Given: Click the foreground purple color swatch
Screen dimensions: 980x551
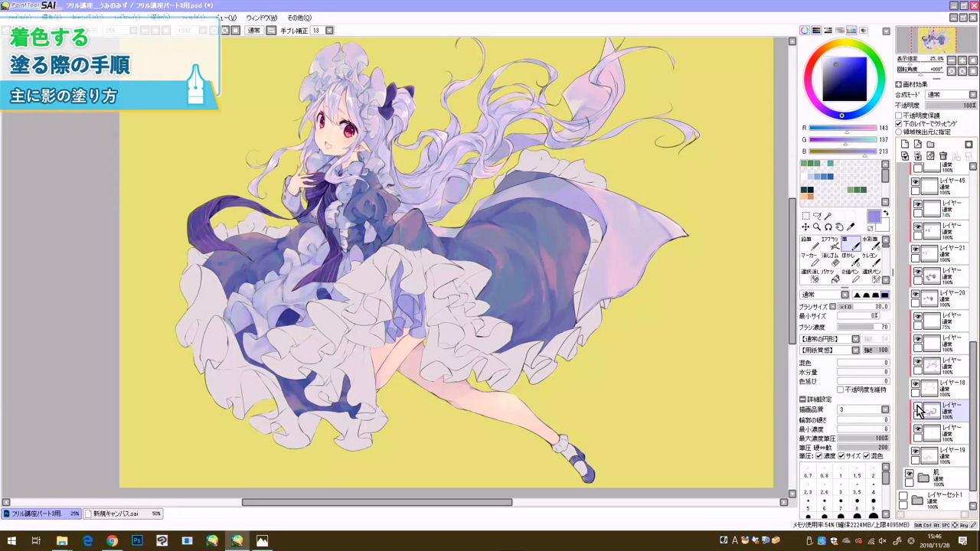Looking at the screenshot, I should coord(874,217).
